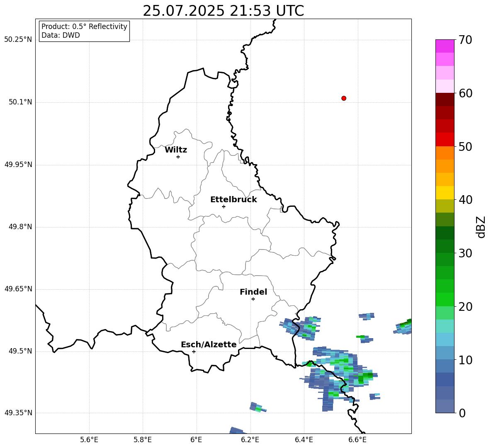Click the 49.5°N latitude label
This screenshot has height=448, width=491.
coord(20,351)
